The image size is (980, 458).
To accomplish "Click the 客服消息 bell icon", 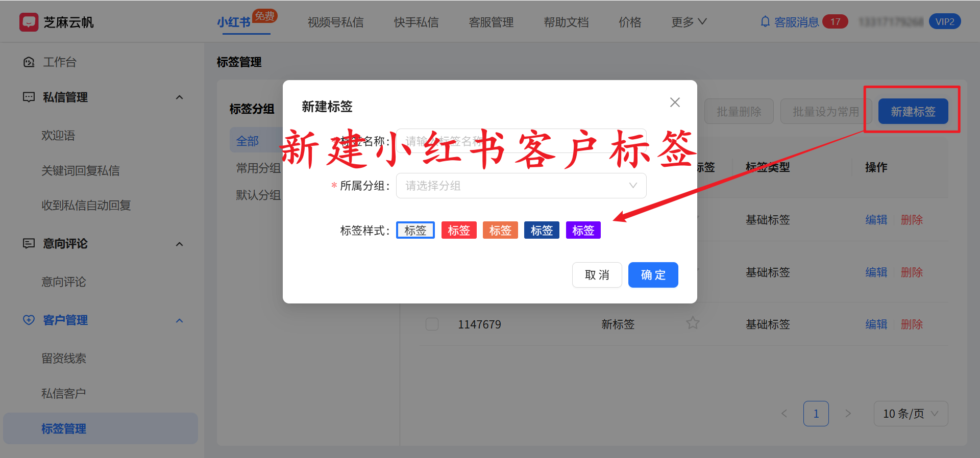I will coord(765,22).
